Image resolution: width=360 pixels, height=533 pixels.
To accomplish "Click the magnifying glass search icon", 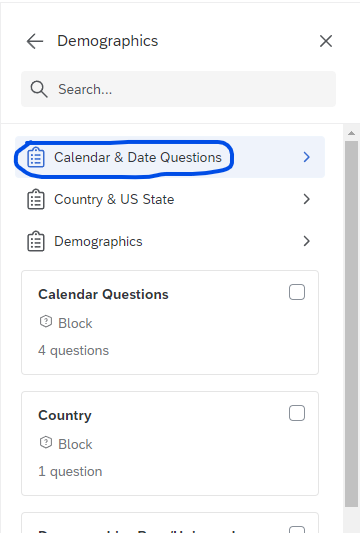I will tap(39, 89).
